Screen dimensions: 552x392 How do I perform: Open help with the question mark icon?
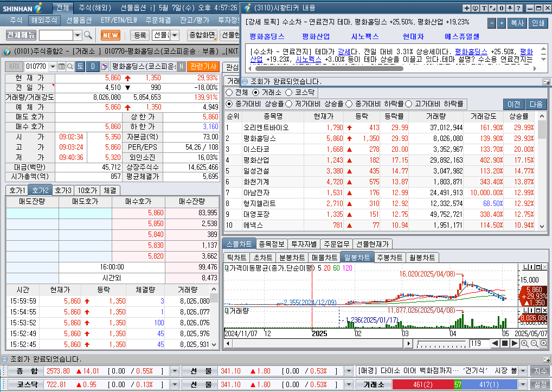(518, 8)
